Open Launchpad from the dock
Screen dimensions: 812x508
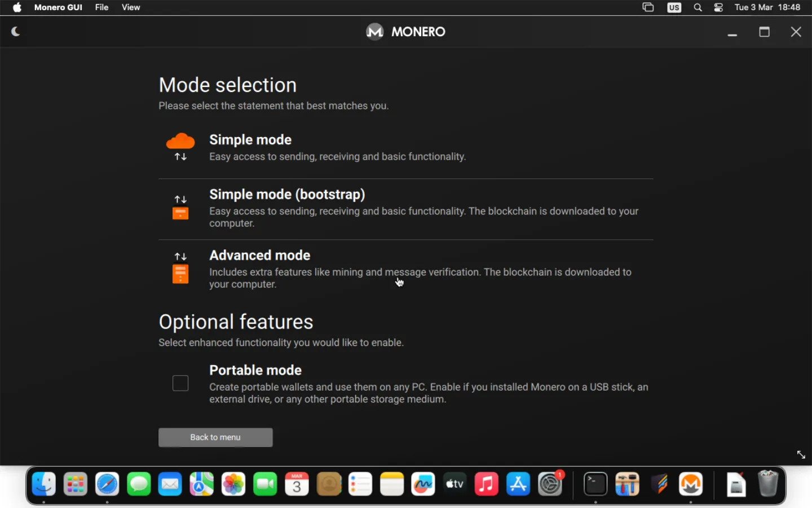[x=76, y=484]
